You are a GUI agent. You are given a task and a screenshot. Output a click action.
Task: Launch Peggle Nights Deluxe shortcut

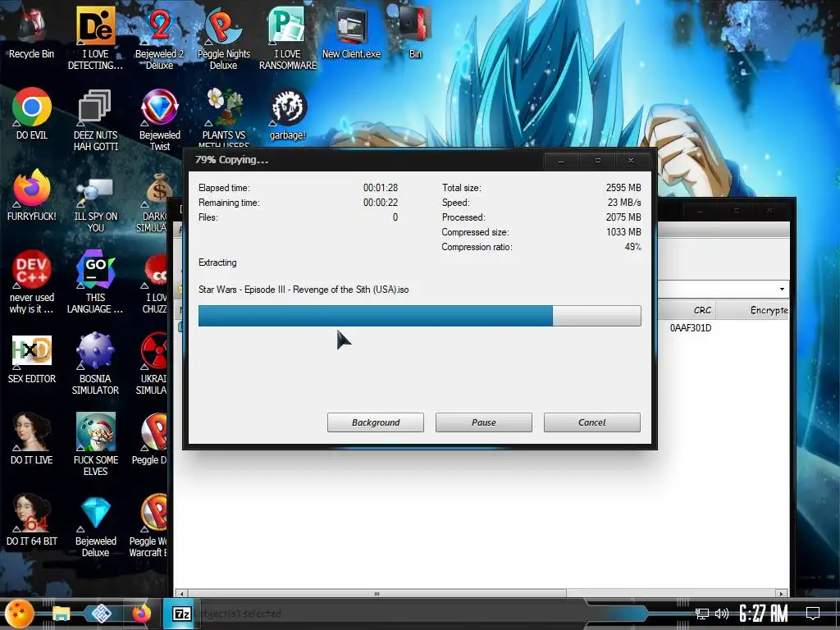(x=223, y=38)
